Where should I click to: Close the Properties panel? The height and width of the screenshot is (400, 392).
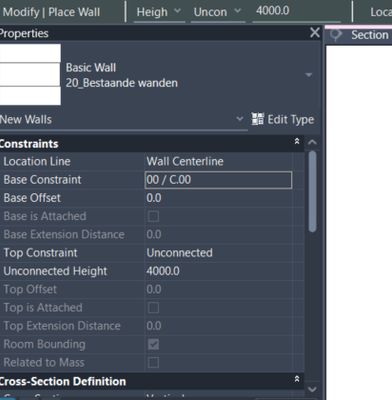click(315, 33)
